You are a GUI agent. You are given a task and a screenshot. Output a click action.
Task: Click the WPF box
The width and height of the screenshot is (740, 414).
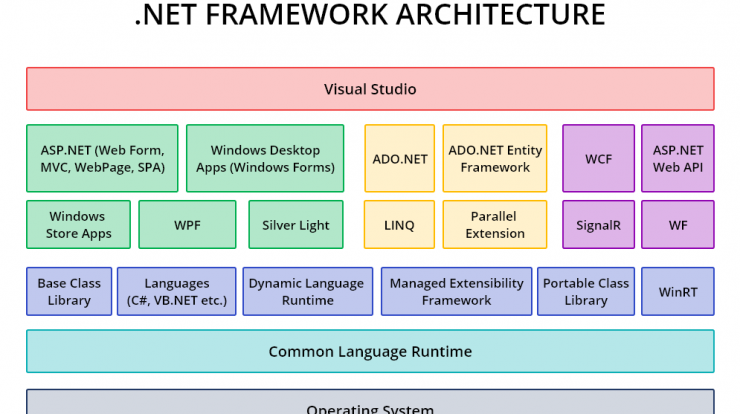click(187, 224)
